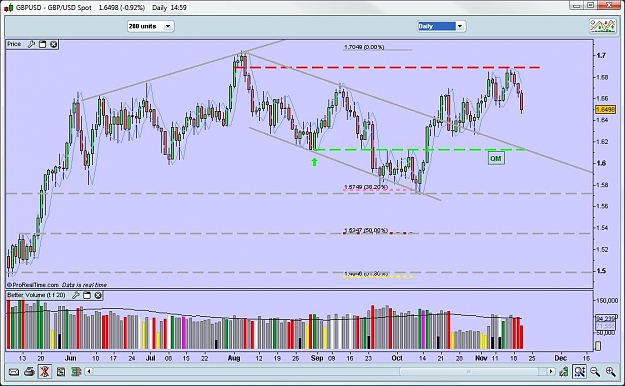
Task: Click the green up arrow marker
Action: [314, 162]
